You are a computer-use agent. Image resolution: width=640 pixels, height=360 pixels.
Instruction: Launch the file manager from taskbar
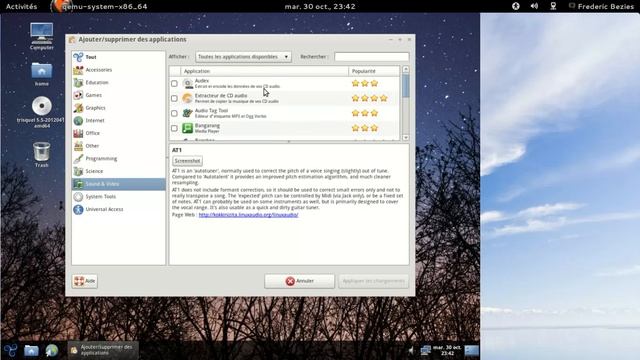point(31,350)
